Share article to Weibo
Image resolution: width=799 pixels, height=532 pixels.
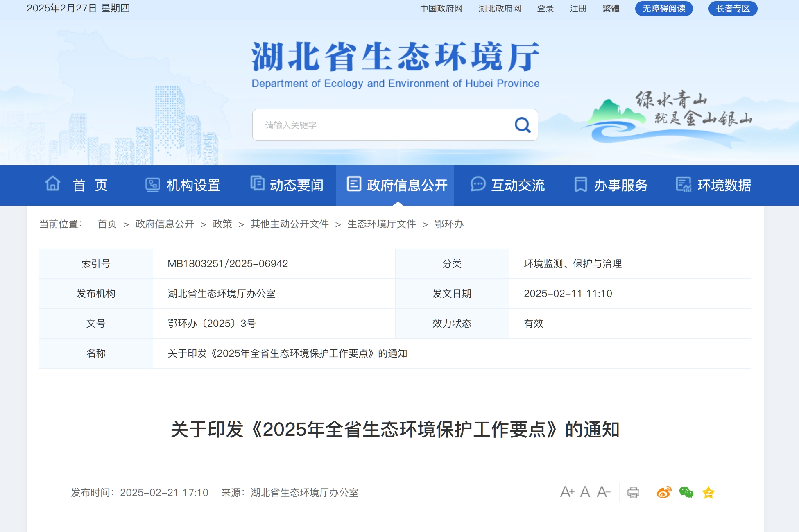tap(664, 492)
